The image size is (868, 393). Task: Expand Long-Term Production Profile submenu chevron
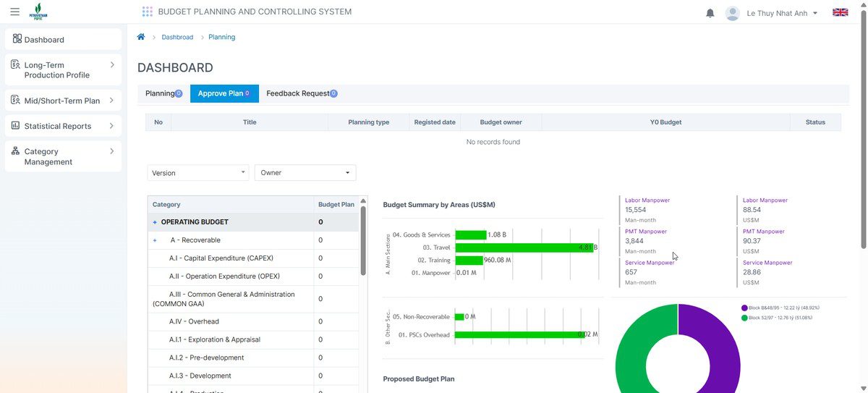click(x=112, y=65)
